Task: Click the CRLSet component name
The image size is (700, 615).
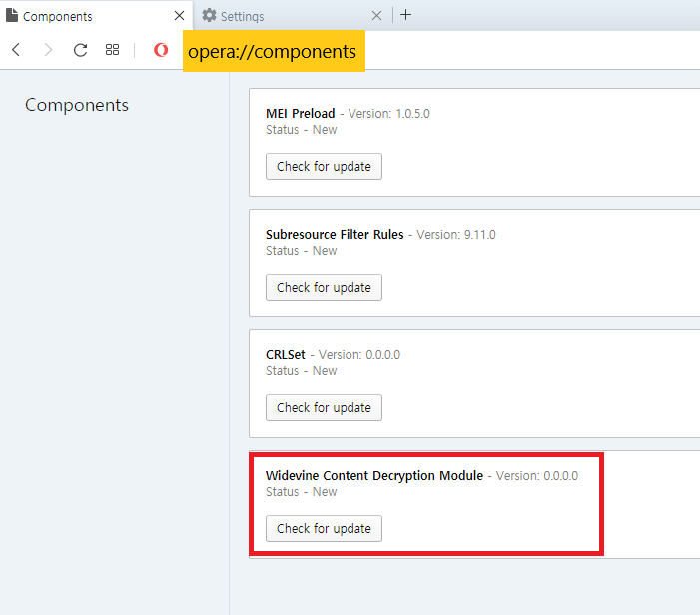Action: (286, 355)
